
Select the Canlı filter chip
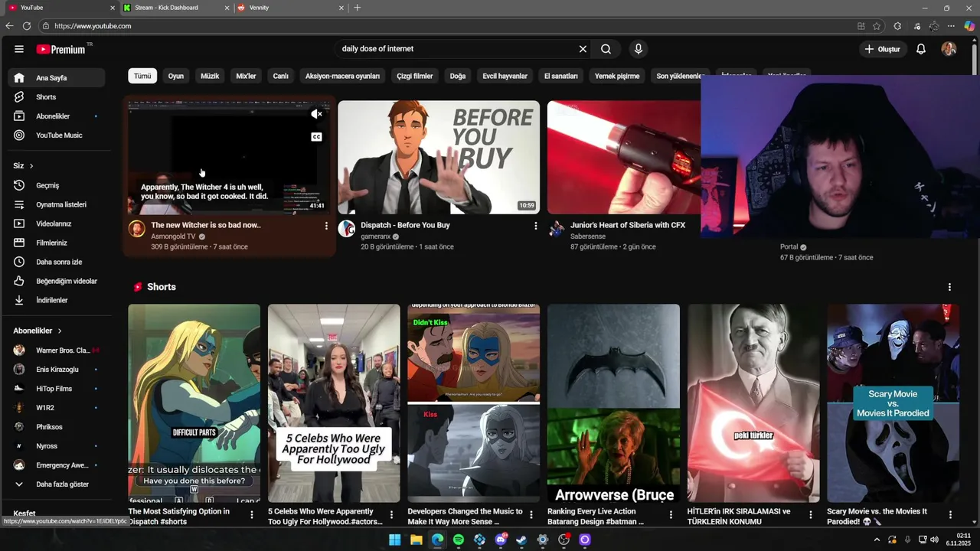click(x=281, y=76)
